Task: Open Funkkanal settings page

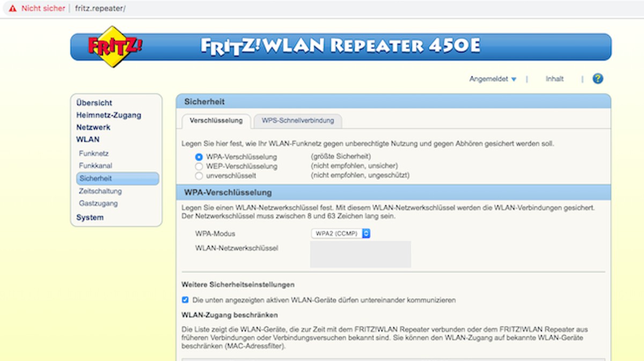Action: tap(96, 165)
